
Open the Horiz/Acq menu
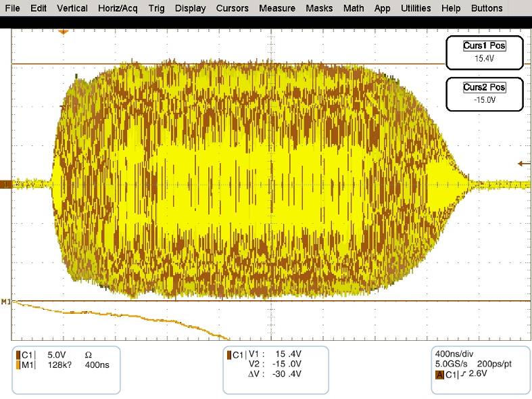point(119,8)
